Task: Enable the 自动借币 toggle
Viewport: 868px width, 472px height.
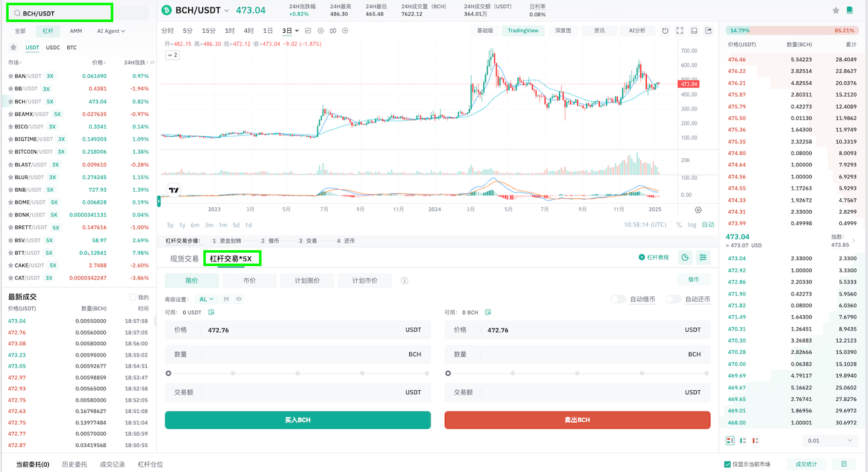Action: 617,299
